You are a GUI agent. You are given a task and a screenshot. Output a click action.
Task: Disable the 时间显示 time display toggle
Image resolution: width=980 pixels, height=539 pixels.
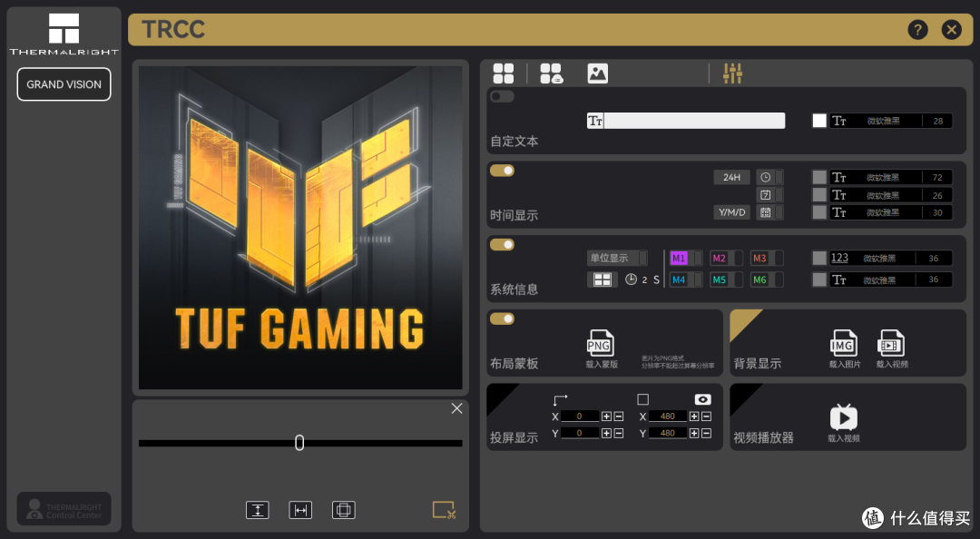[x=502, y=171]
